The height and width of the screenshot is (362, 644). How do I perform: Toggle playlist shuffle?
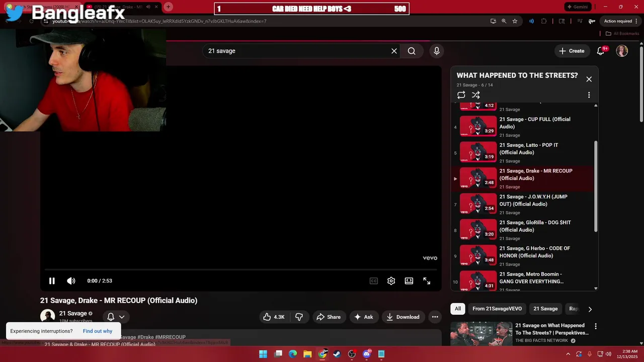pyautogui.click(x=475, y=95)
